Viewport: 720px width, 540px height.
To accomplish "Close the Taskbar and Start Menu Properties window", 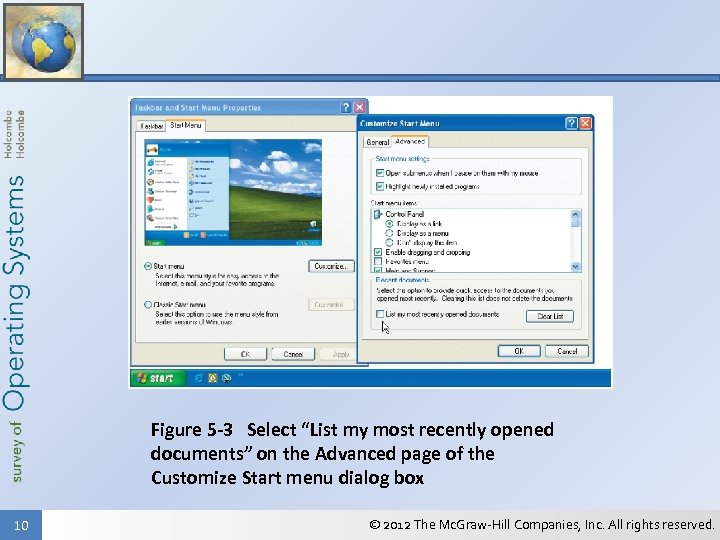I will pos(360,107).
